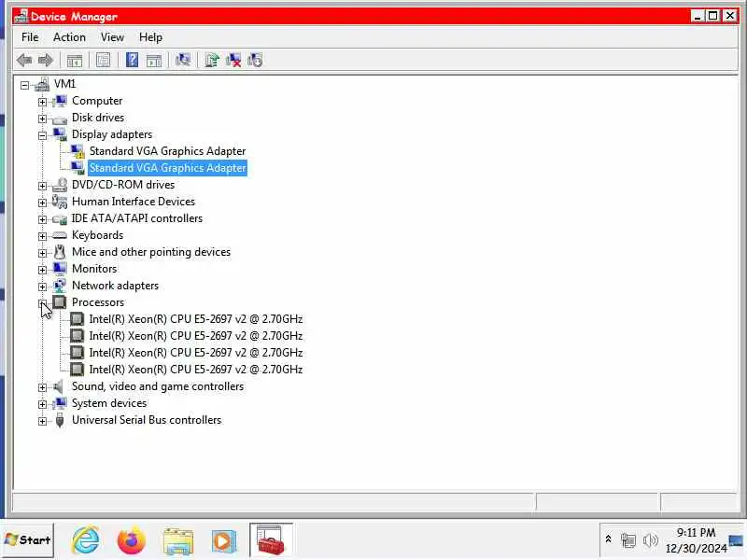Viewport: 747px width, 560px height.
Task: Expand the Computer category
Action: pyautogui.click(x=42, y=102)
